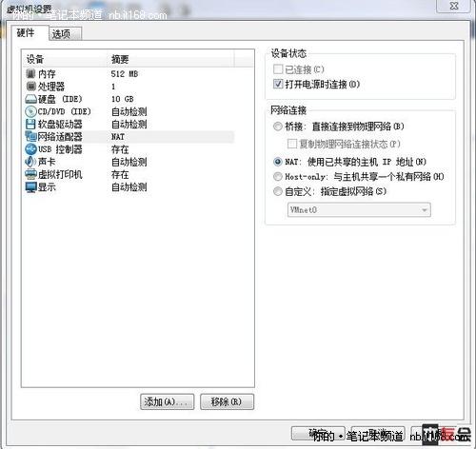Screen dimensions: 476x449
Task: Click the 虚拟打印机 printer icon
Action: click(30, 174)
